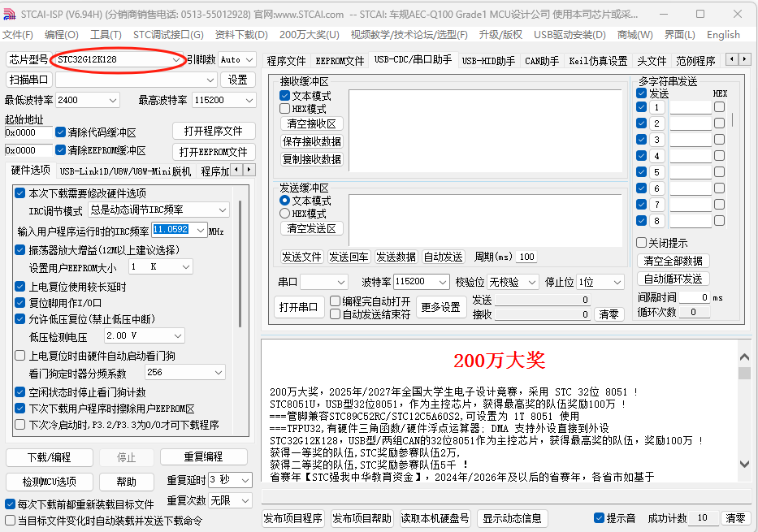The width and height of the screenshot is (758, 532).
Task: Click 发送数据 button
Action: tap(396, 257)
